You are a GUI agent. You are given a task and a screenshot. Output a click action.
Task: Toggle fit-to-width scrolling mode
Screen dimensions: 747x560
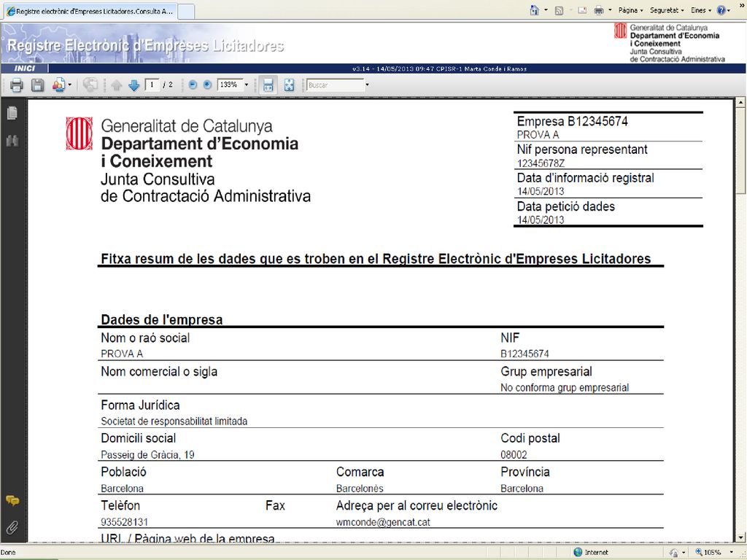pos(268,85)
